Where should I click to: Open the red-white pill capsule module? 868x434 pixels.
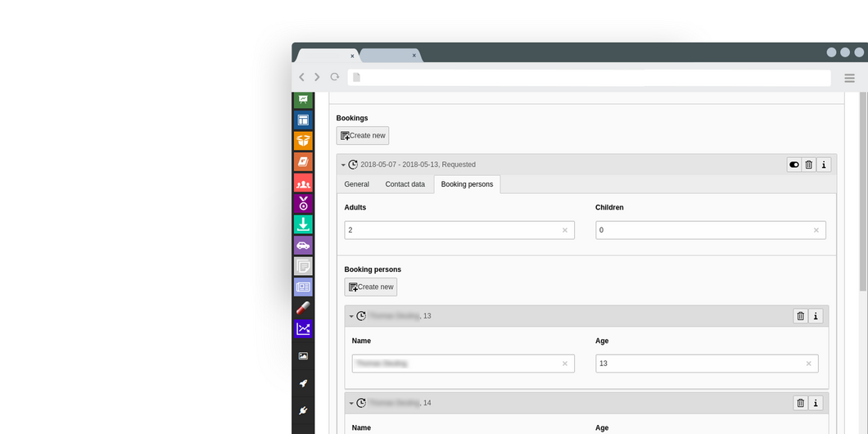(303, 308)
